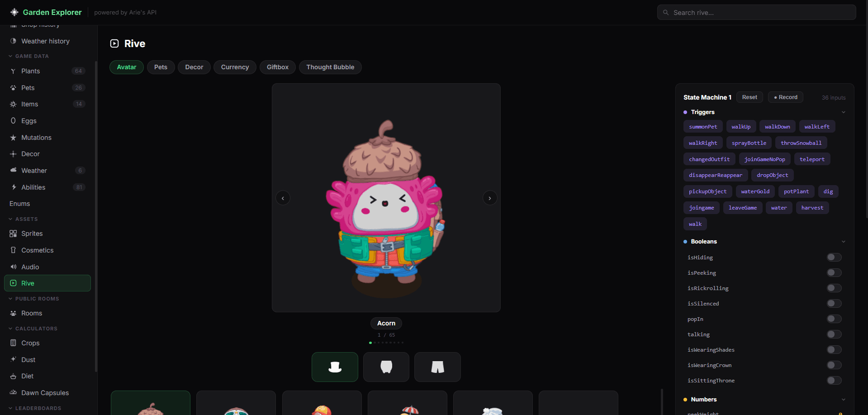Enable the isPeeking switch
The width and height of the screenshot is (868, 415).
click(834, 273)
